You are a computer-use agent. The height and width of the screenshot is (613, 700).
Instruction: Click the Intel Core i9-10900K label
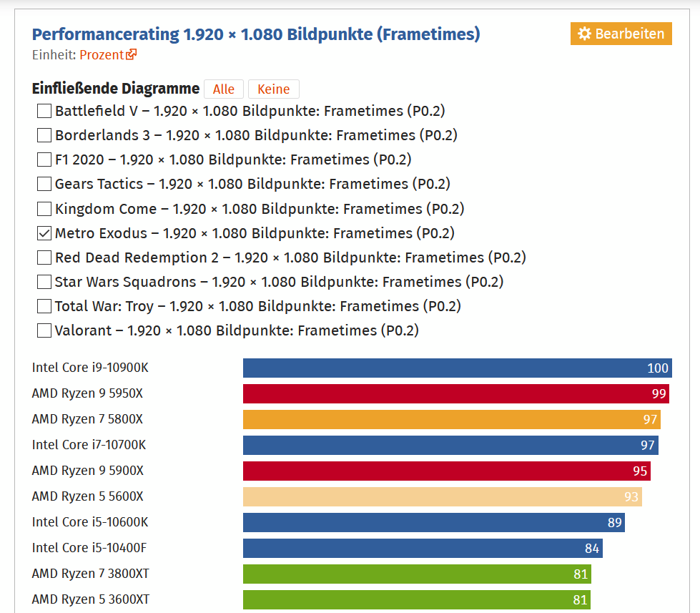click(90, 368)
